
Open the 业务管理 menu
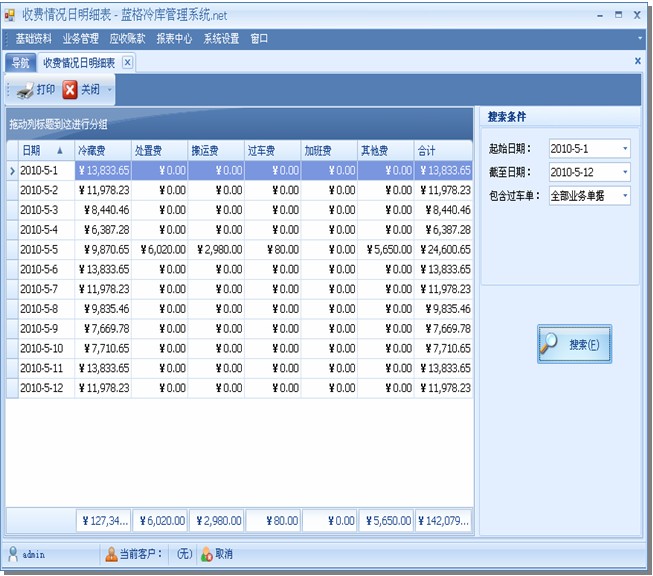point(81,39)
